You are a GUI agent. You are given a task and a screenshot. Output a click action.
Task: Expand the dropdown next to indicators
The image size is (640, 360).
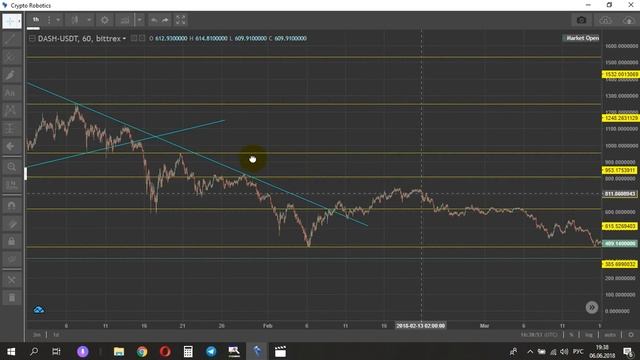[x=140, y=20]
